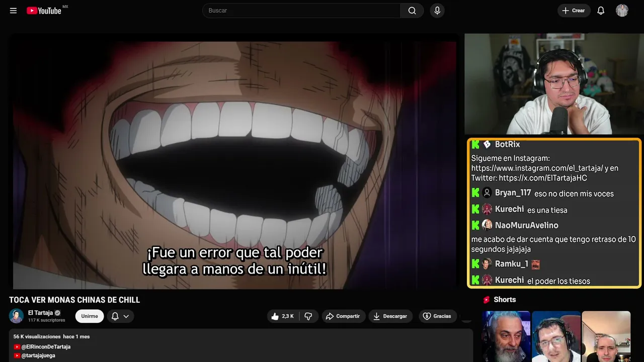Open the middle Shorts thumbnail

point(556,336)
